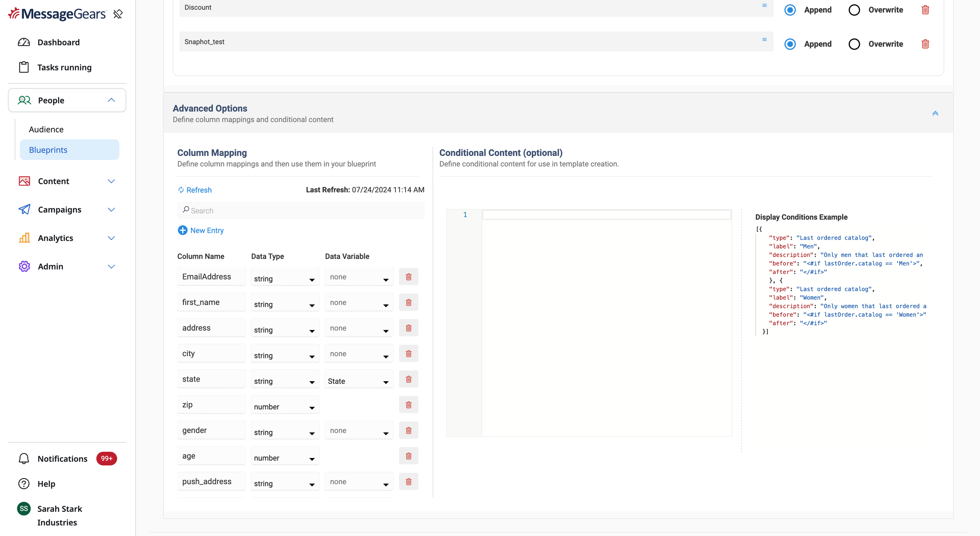Click the Snaphot_test row drag handle icon
Screen dimensions: 980x536
[x=764, y=39]
